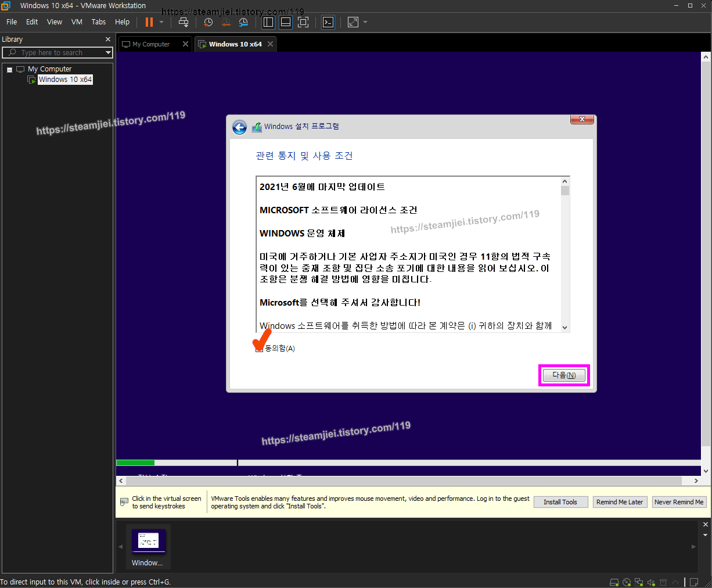Click the message log icon in status bar

694,582
